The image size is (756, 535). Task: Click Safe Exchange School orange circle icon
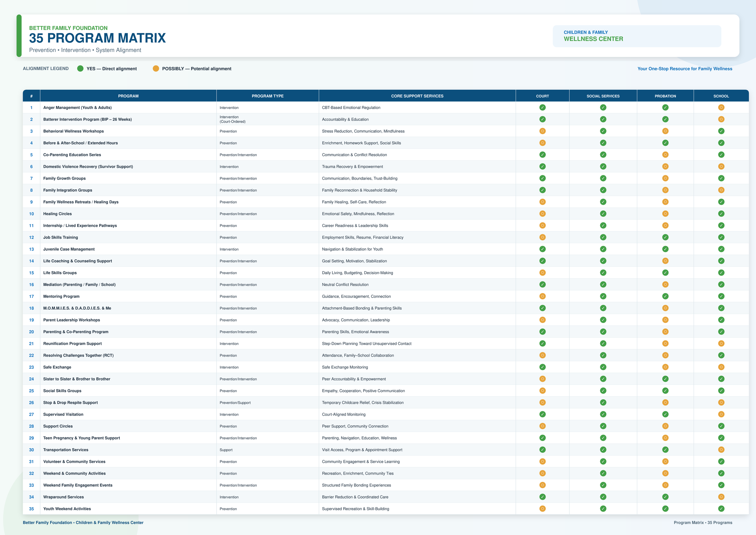point(721,367)
